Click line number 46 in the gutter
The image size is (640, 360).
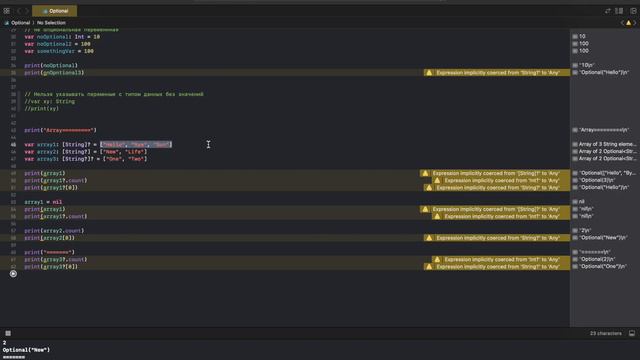tap(13, 152)
